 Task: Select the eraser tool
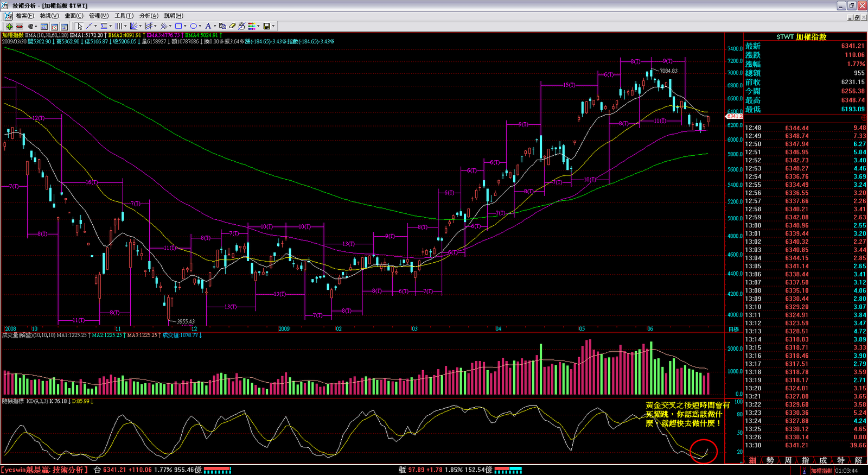(x=233, y=26)
